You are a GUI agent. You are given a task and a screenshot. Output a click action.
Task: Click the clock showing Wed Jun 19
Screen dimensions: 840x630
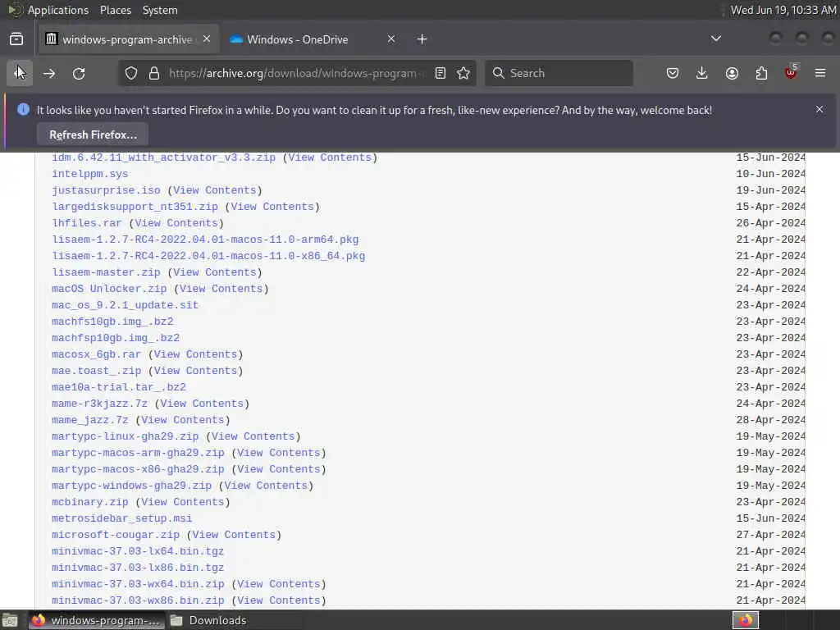point(783,10)
